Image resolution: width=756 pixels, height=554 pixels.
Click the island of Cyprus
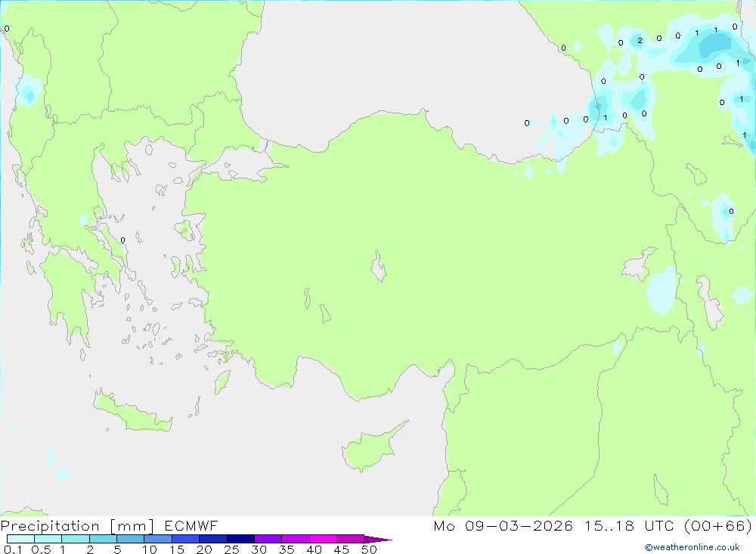click(370, 450)
